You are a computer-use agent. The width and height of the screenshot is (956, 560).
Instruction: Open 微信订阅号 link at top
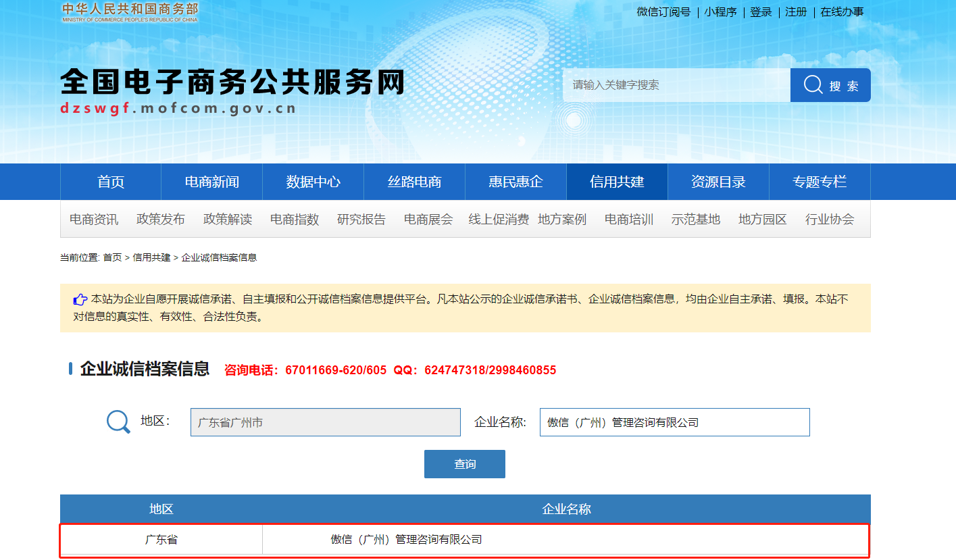(x=663, y=12)
